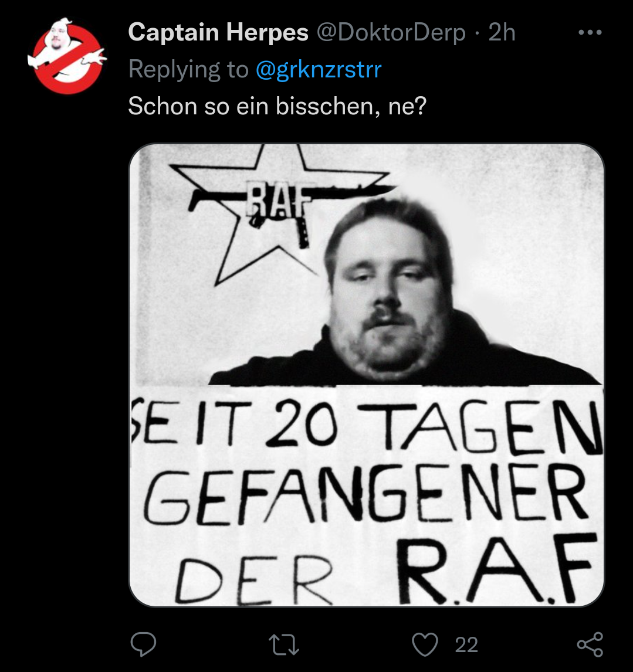Click the word 'DER' in the image banner
633x672 pixels.
pyautogui.click(x=254, y=581)
